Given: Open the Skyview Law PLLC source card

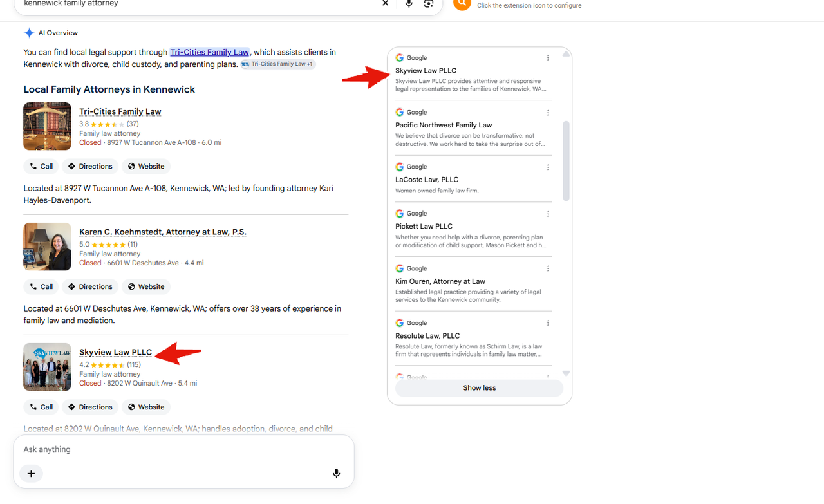Looking at the screenshot, I should [x=473, y=73].
